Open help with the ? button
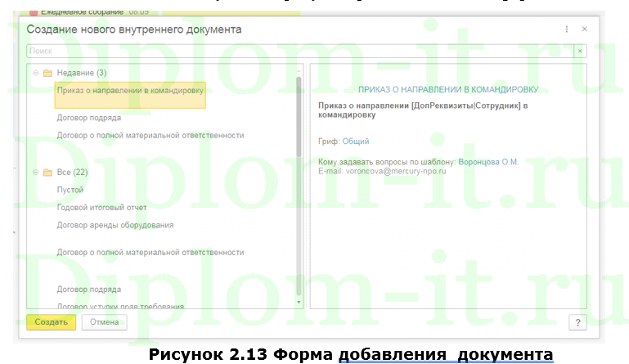Viewport: 629px width, 364px height. click(x=577, y=322)
